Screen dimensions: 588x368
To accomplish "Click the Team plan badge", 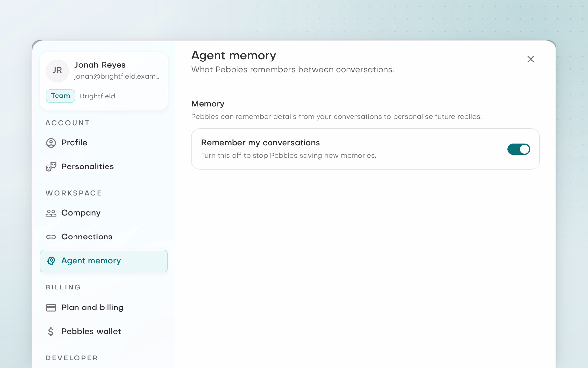I will click(60, 96).
